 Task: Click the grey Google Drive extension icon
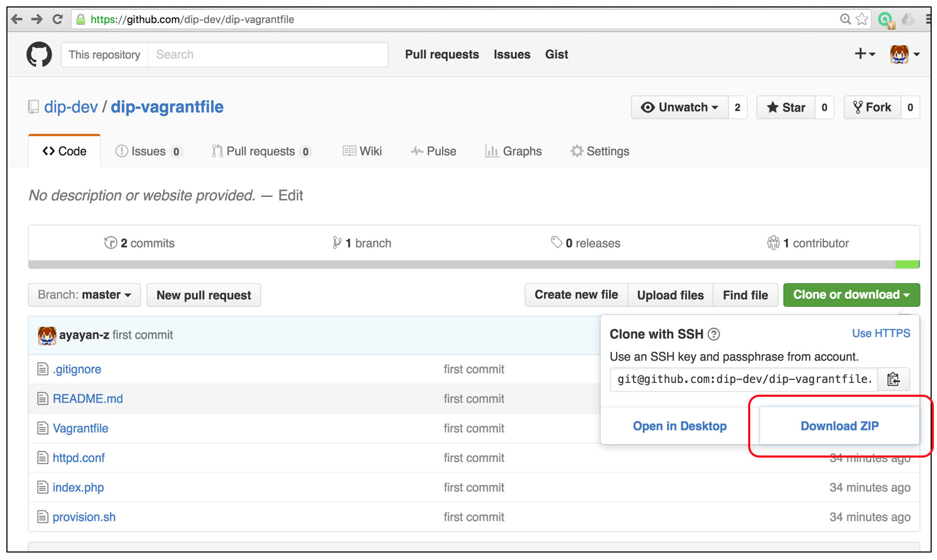[908, 20]
